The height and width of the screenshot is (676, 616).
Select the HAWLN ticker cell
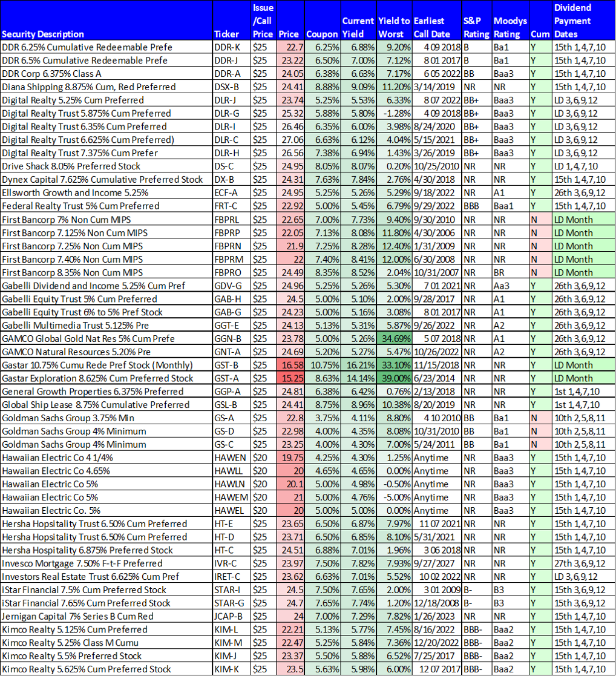(x=232, y=484)
